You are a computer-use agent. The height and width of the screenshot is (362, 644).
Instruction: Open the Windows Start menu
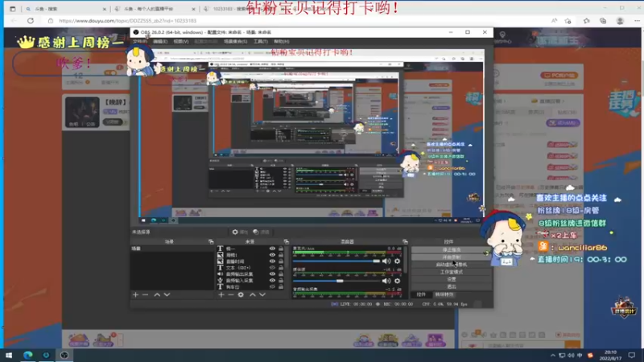[x=9, y=355]
